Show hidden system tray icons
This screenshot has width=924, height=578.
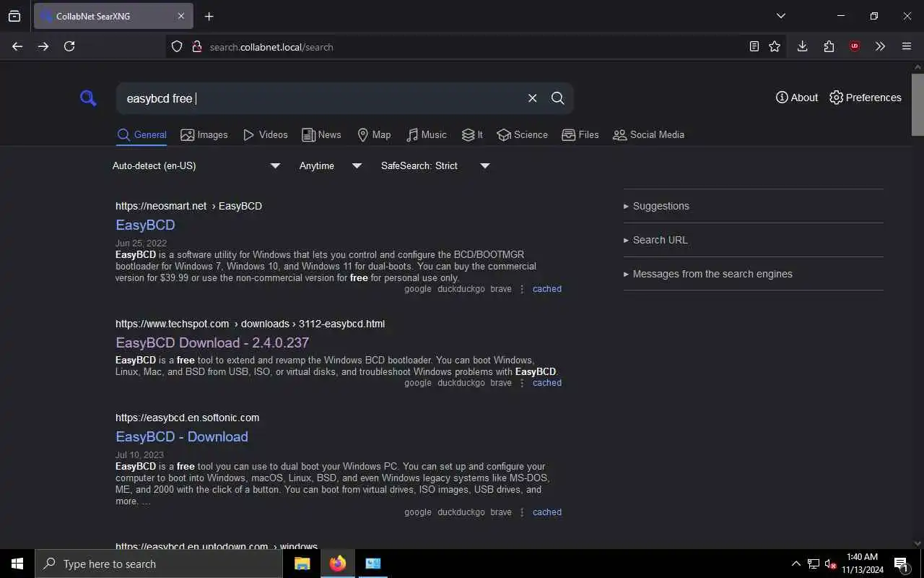coord(796,564)
